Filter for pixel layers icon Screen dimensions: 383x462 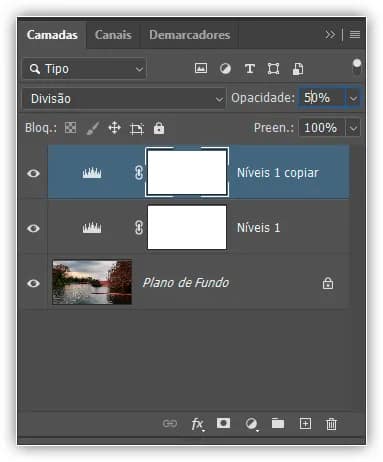pos(201,68)
